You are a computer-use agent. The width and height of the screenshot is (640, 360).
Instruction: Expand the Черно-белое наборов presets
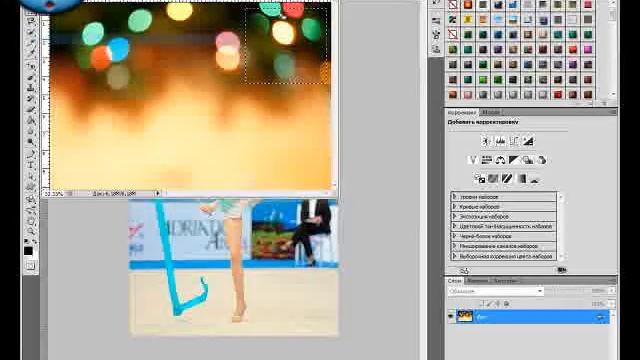[454, 236]
